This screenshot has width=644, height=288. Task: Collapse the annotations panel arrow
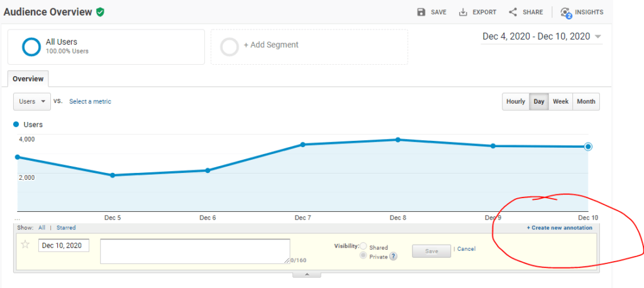[x=306, y=274]
